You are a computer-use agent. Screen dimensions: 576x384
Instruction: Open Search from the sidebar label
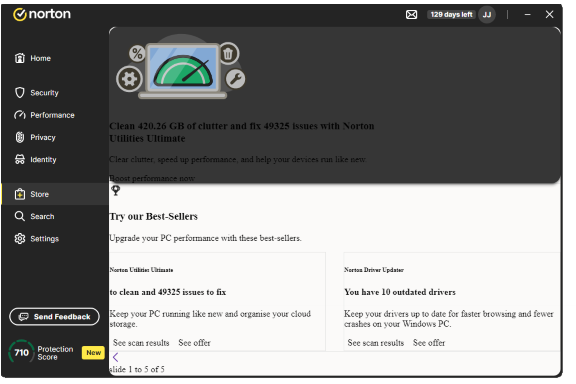(x=42, y=217)
